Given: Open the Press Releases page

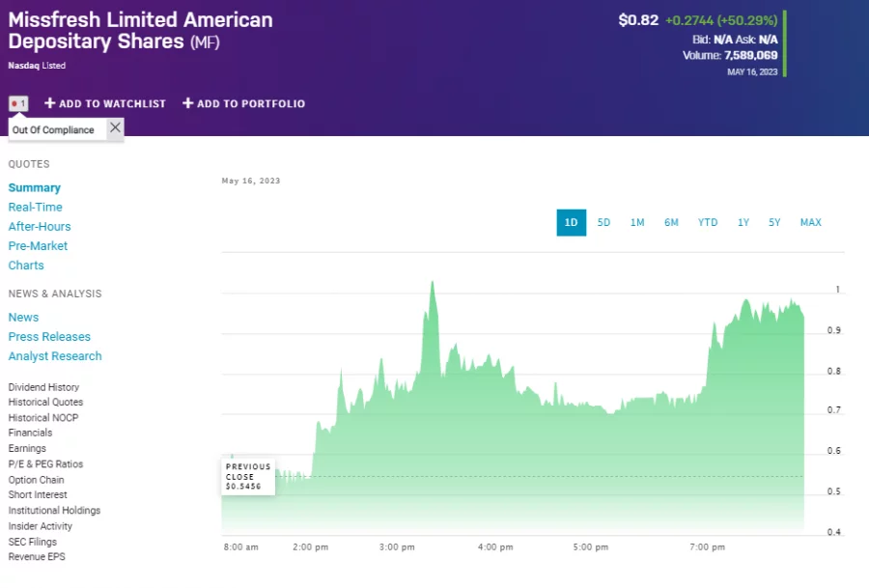Looking at the screenshot, I should pos(49,336).
